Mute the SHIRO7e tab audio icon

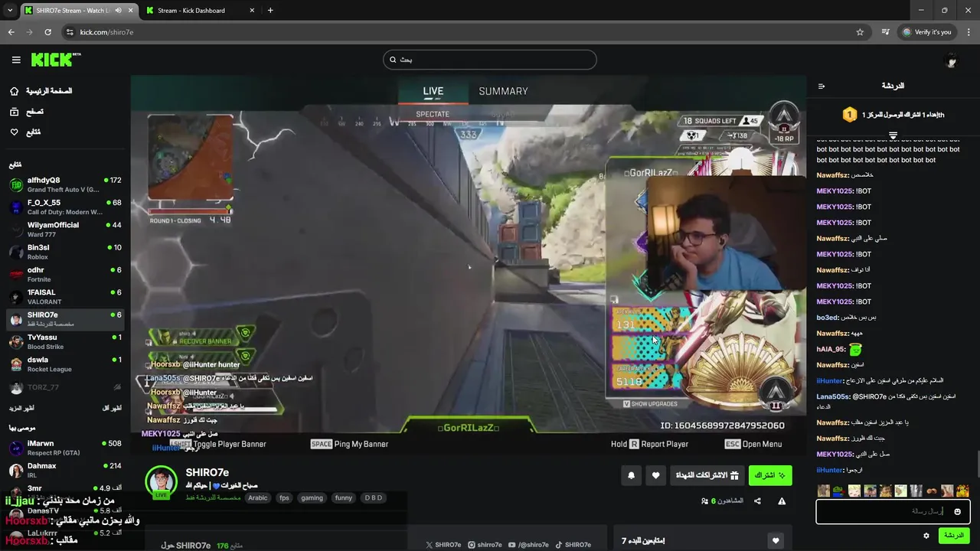(119, 11)
